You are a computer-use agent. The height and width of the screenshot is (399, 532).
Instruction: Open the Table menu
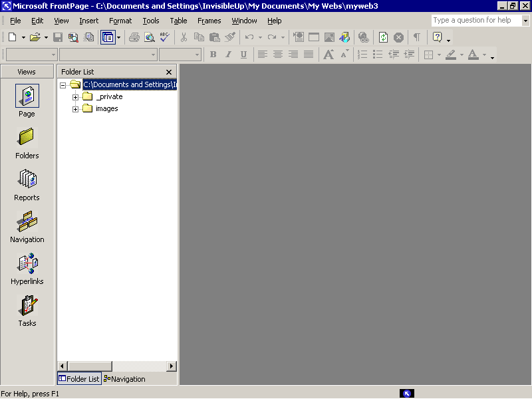pyautogui.click(x=178, y=21)
